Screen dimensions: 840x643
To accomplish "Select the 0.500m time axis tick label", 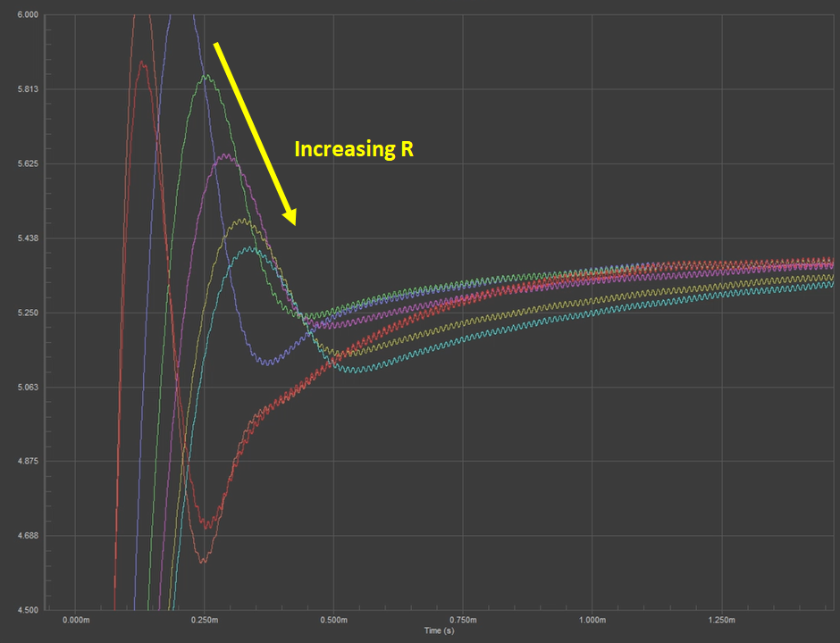I will [333, 620].
